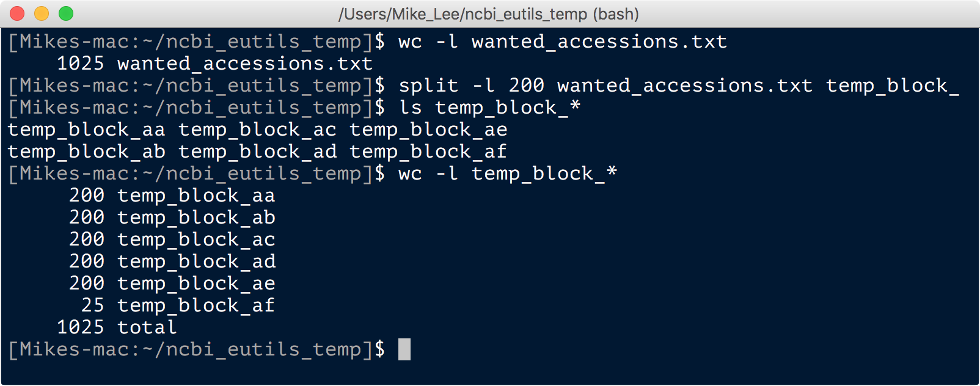Click the 1025 total line
980x386 pixels.
117,327
